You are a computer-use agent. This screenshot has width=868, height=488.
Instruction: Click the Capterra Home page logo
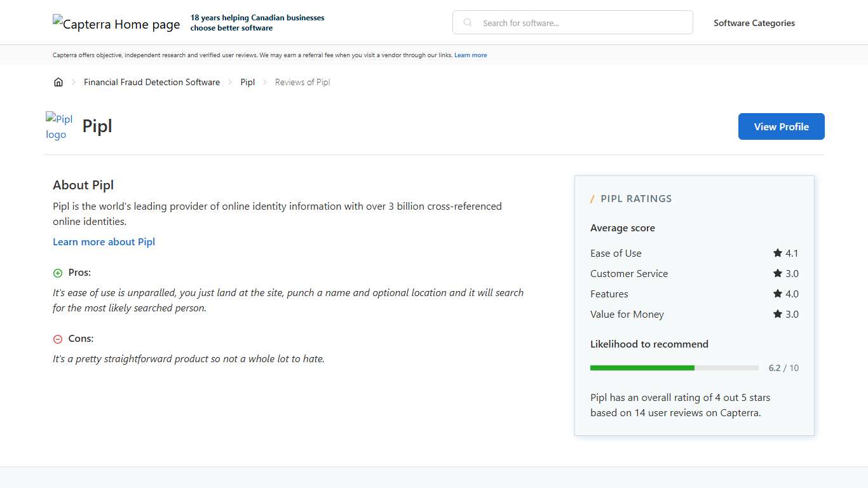[x=116, y=24]
